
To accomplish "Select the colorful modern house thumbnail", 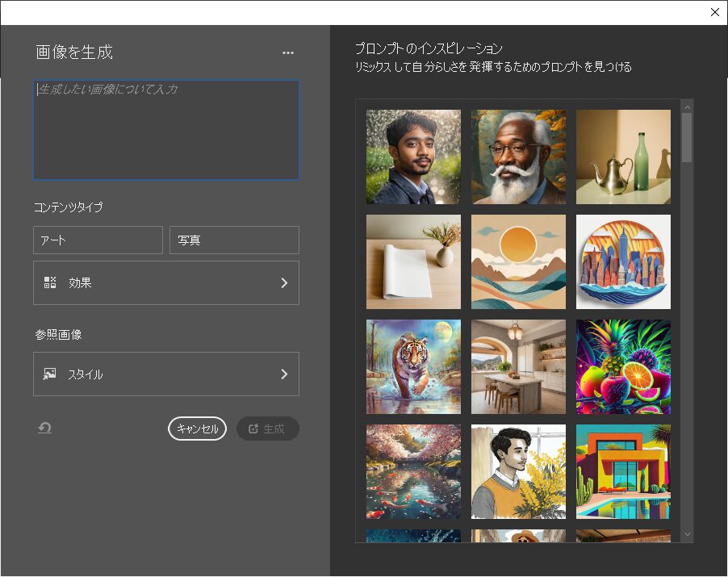I will tap(624, 471).
